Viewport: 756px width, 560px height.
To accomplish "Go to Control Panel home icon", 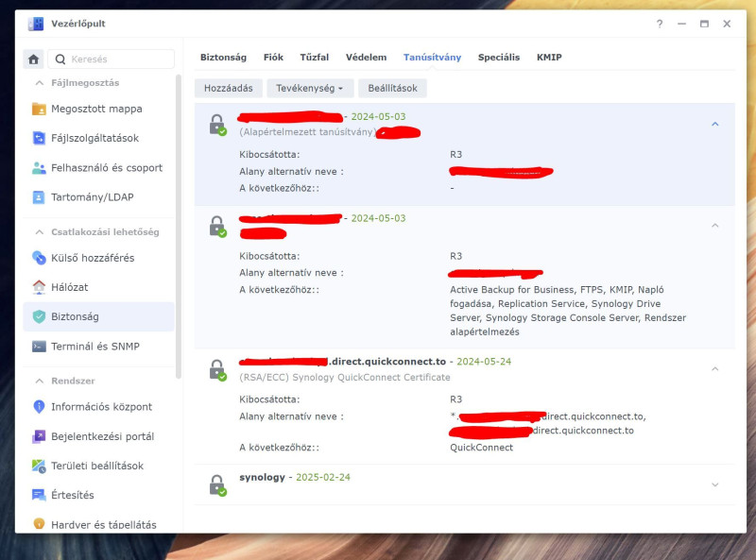I will (33, 59).
